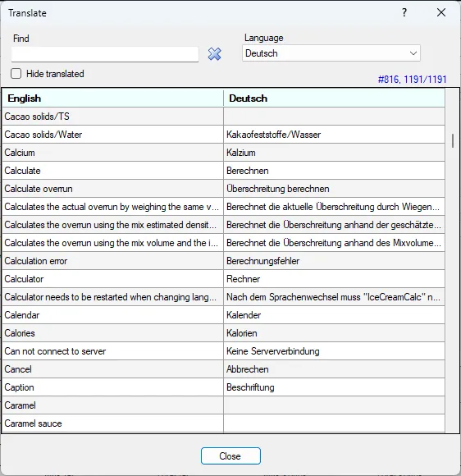This screenshot has width=461, height=476.
Task: Click the 'Keine Serververbindung' translation cell
Action: click(334, 351)
